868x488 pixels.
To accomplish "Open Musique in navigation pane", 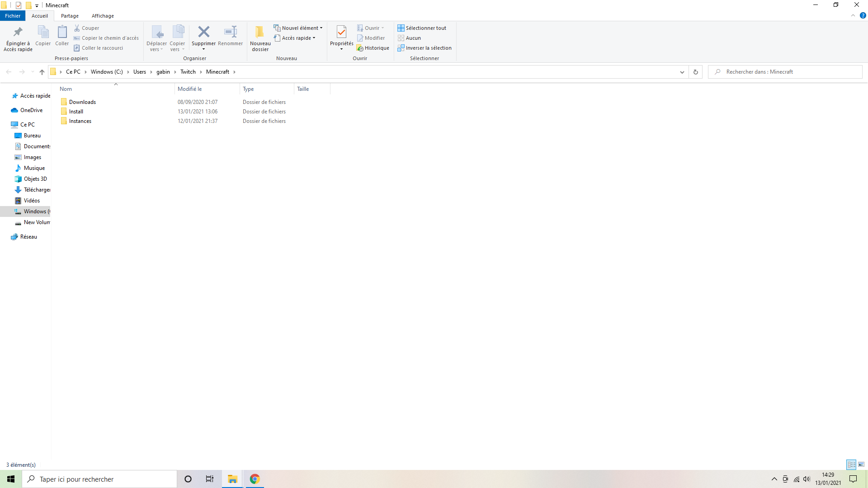I will click(30, 168).
